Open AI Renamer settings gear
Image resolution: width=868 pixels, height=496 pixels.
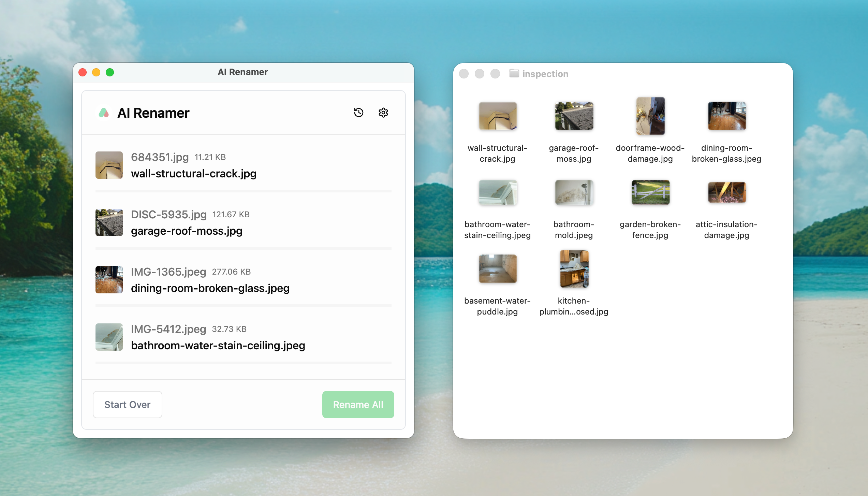(x=383, y=113)
